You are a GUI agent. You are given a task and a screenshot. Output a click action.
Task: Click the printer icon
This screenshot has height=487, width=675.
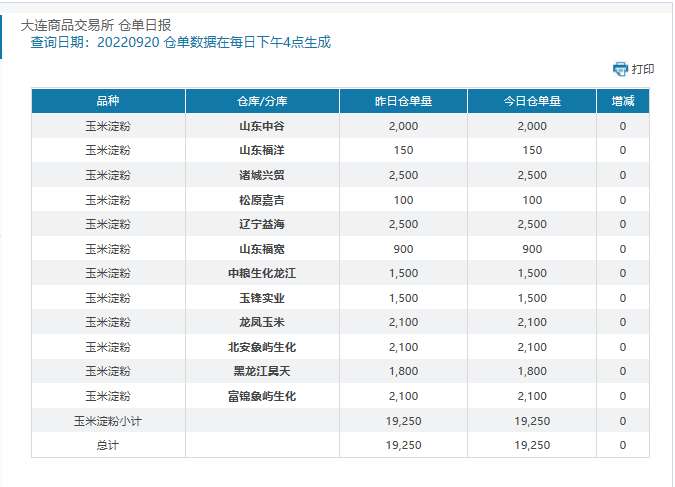[x=620, y=69]
